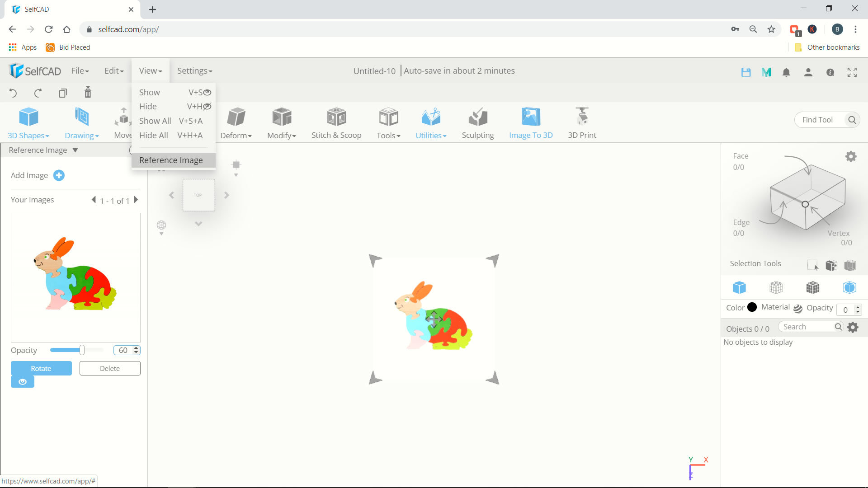868x488 pixels.
Task: Click the Find Tool search magnifier
Action: tap(852, 120)
